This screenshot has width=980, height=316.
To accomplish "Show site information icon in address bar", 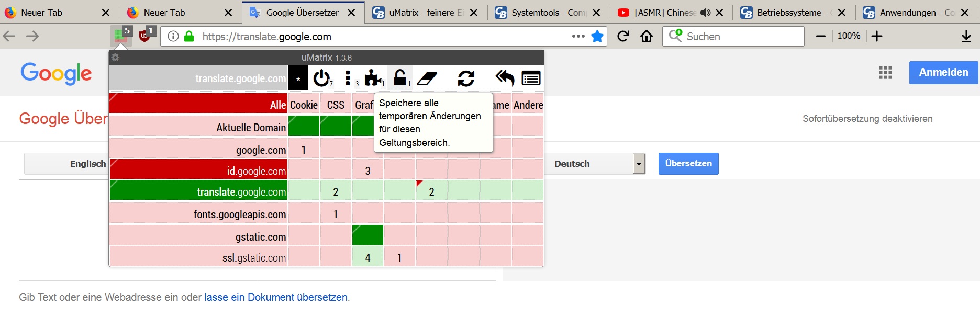I will [173, 36].
